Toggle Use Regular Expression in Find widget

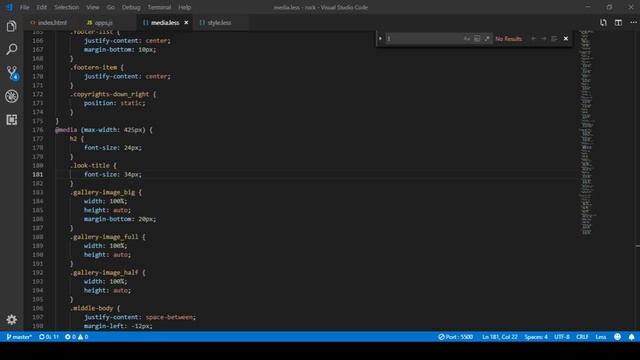tap(487, 38)
